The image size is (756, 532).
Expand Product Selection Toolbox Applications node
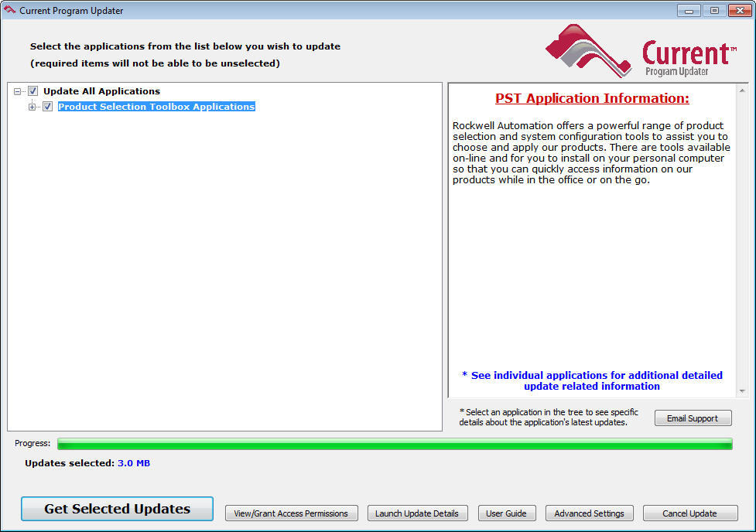pyautogui.click(x=32, y=107)
